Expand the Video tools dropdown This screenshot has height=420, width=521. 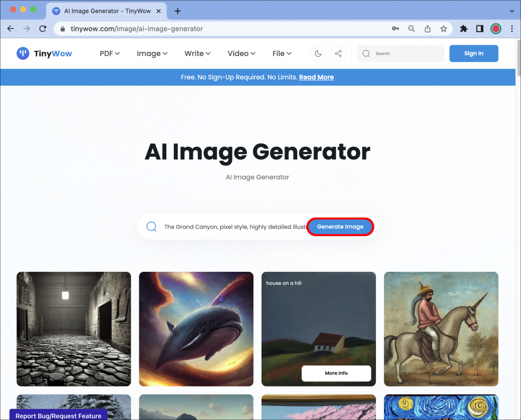coord(241,53)
